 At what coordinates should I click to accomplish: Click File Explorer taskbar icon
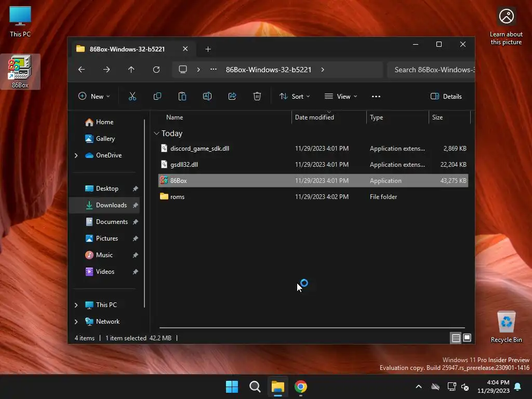(278, 387)
